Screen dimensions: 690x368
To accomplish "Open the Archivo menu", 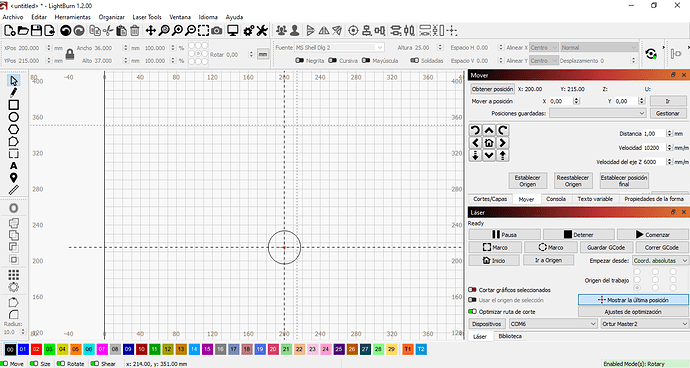I will pos(13,17).
